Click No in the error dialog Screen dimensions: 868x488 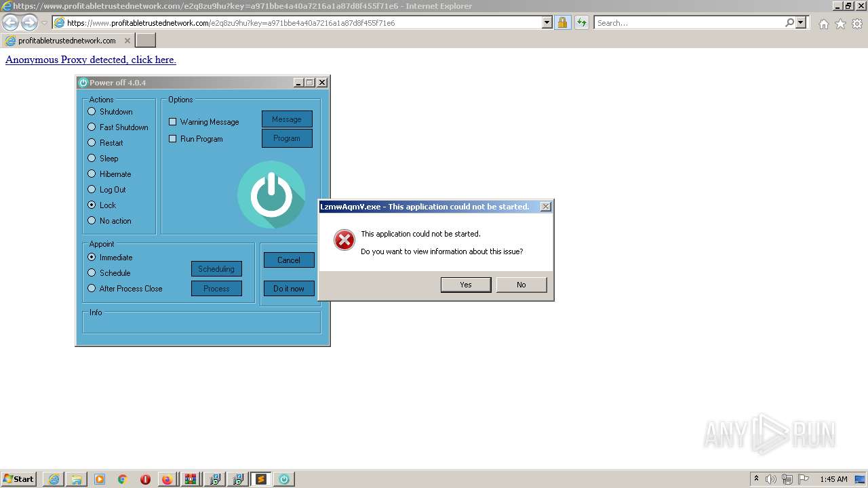tap(521, 285)
